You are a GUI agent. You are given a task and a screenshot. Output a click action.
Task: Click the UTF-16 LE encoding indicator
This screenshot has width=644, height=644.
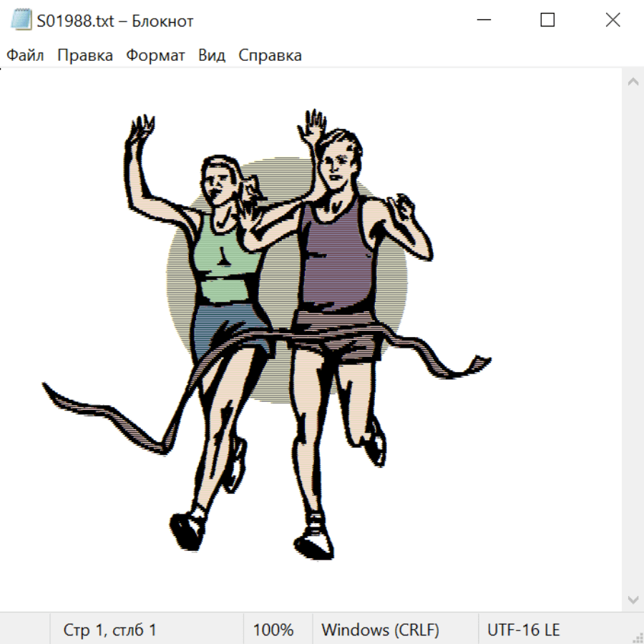tap(523, 630)
